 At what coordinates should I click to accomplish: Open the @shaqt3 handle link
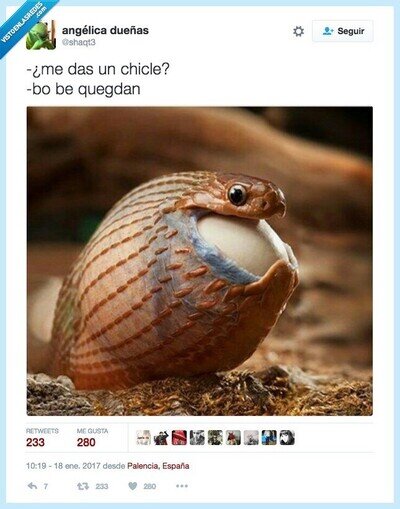79,42
